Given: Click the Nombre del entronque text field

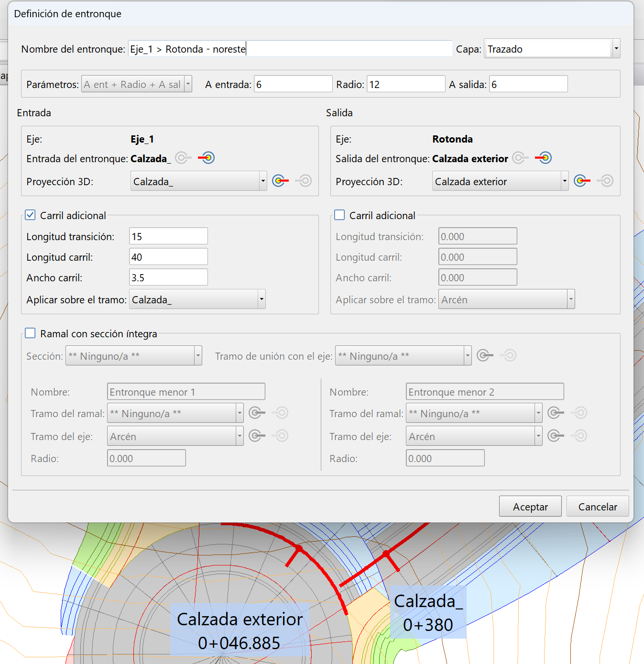Looking at the screenshot, I should [290, 49].
